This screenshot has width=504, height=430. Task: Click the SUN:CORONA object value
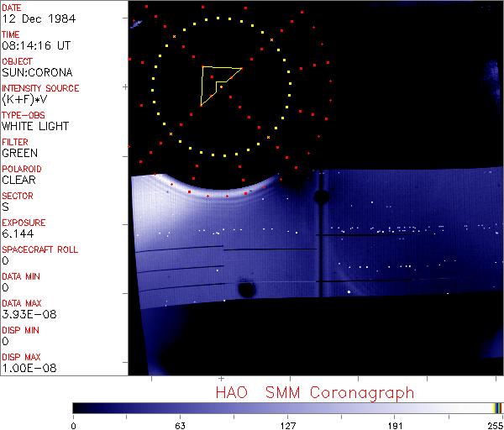[37, 72]
